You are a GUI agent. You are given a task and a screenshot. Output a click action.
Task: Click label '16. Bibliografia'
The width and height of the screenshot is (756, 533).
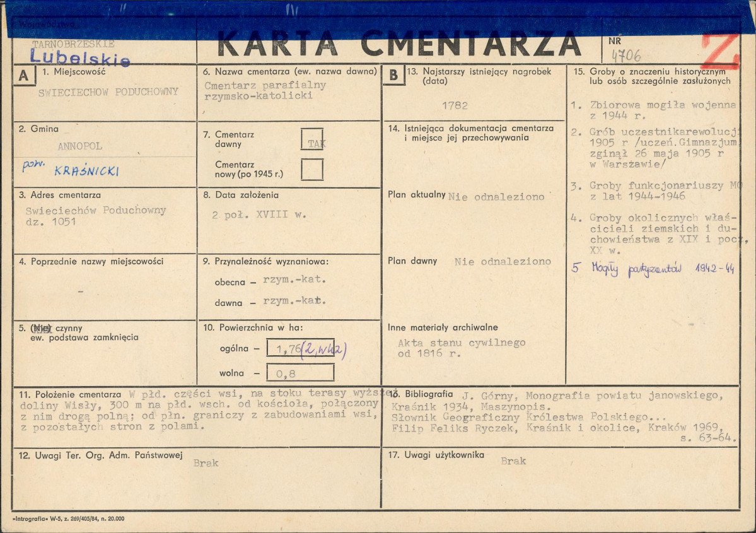[x=421, y=394]
